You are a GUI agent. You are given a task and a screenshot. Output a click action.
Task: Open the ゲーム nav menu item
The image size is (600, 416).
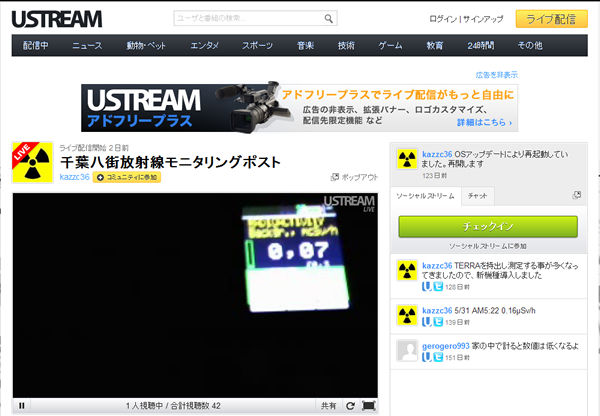(x=390, y=46)
